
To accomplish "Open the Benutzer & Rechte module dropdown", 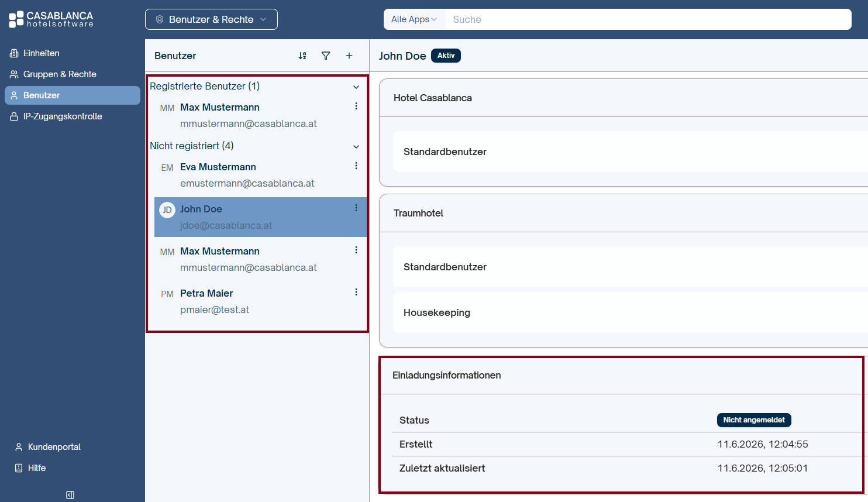I will click(211, 19).
